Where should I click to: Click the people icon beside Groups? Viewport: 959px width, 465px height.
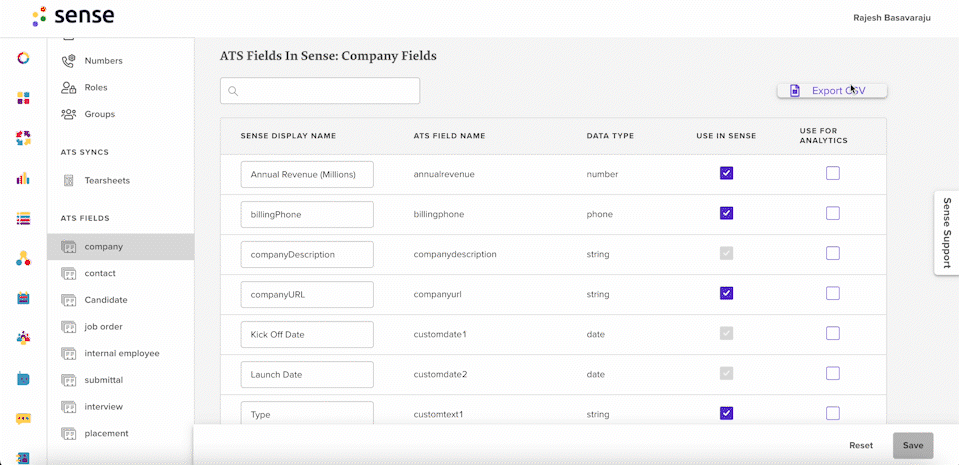[68, 114]
